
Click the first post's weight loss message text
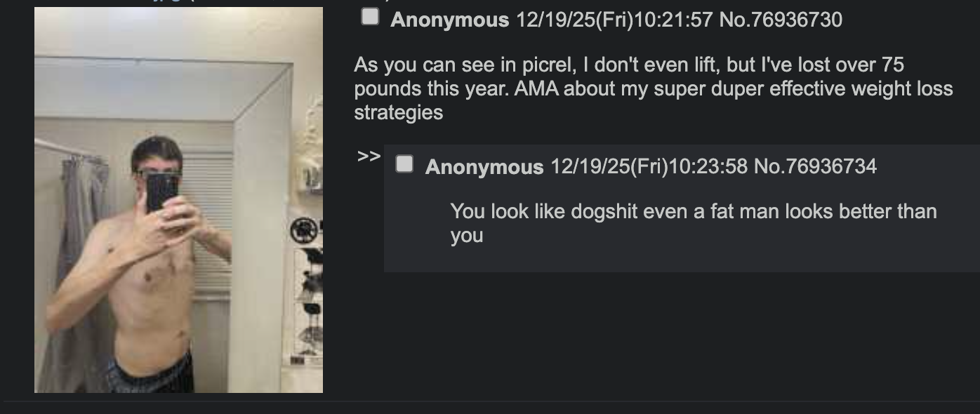[x=654, y=89]
